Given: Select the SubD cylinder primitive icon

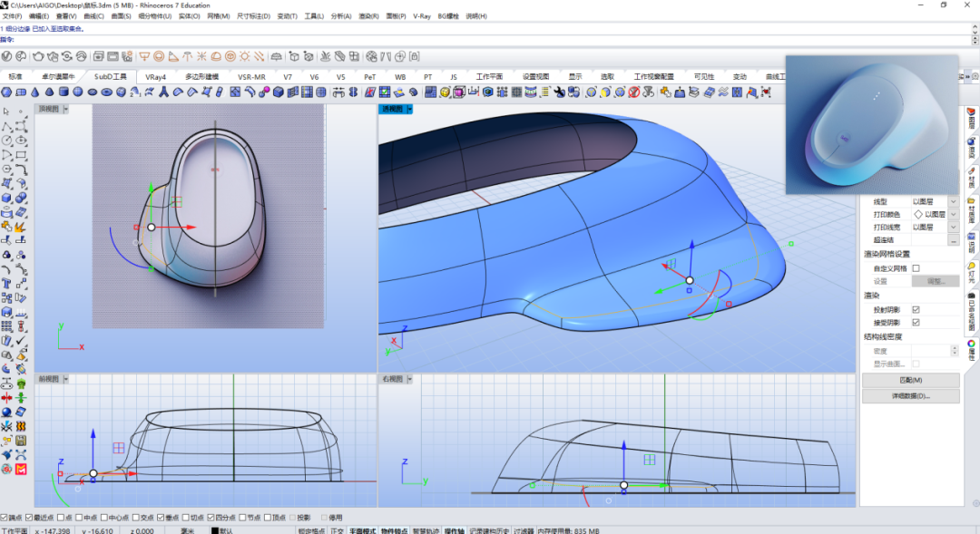Looking at the screenshot, I should coord(64,92).
